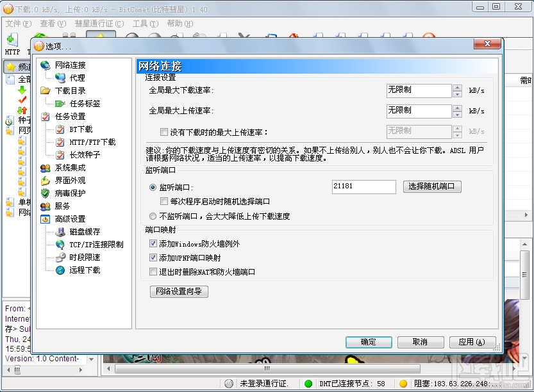The width and height of the screenshot is (534, 392).
Task: Click the HTTP add task toolbar icon
Action: pyautogui.click(x=12, y=40)
